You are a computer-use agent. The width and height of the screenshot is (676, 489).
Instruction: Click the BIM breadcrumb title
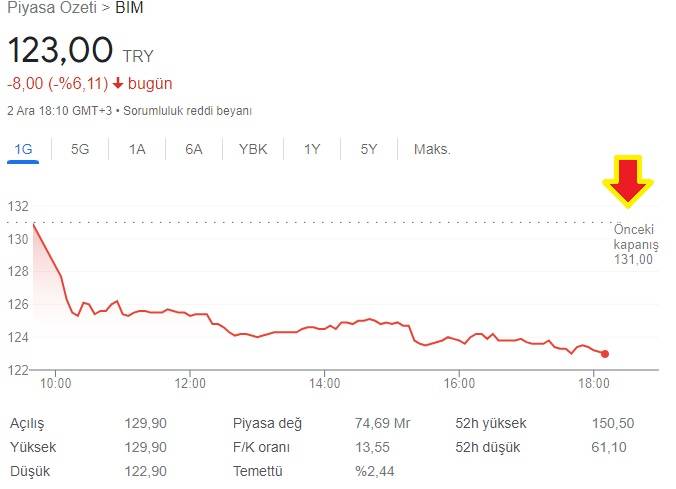point(129,8)
